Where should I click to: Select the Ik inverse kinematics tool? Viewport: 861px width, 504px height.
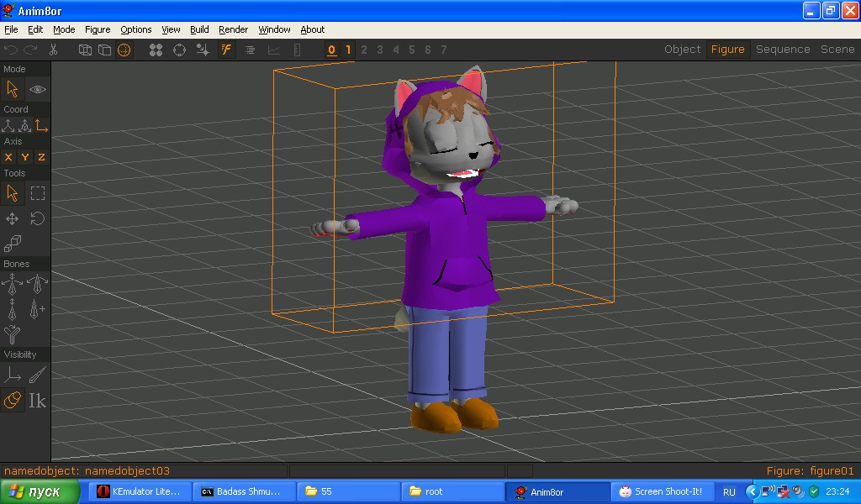coord(38,401)
